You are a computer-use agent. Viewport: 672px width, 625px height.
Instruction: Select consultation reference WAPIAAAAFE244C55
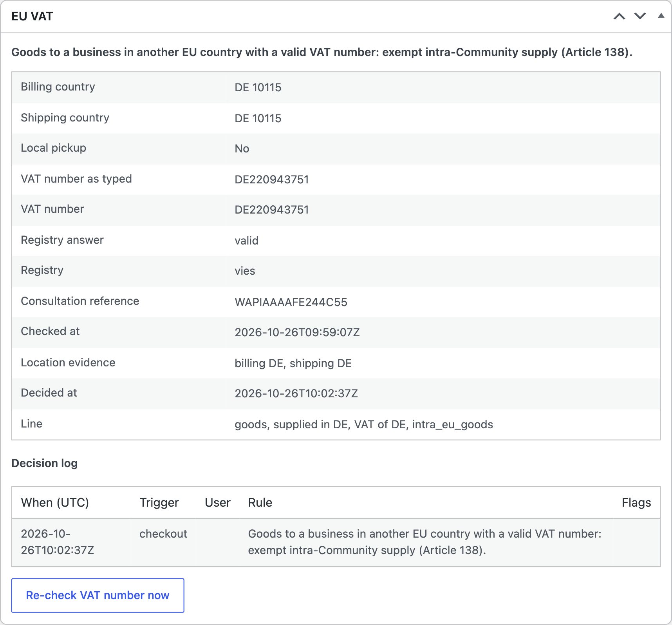[x=291, y=302]
